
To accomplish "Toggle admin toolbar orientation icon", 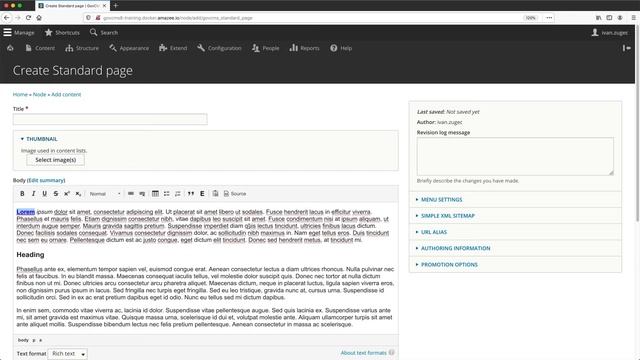I will 627,48.
